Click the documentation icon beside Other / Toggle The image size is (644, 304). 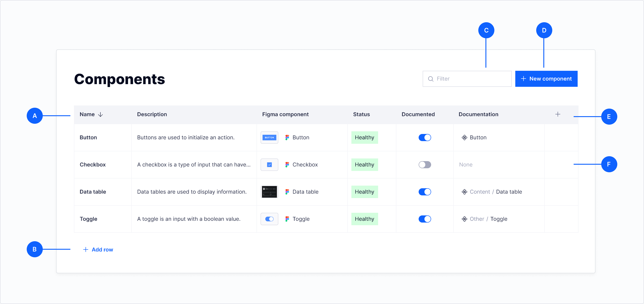click(464, 219)
